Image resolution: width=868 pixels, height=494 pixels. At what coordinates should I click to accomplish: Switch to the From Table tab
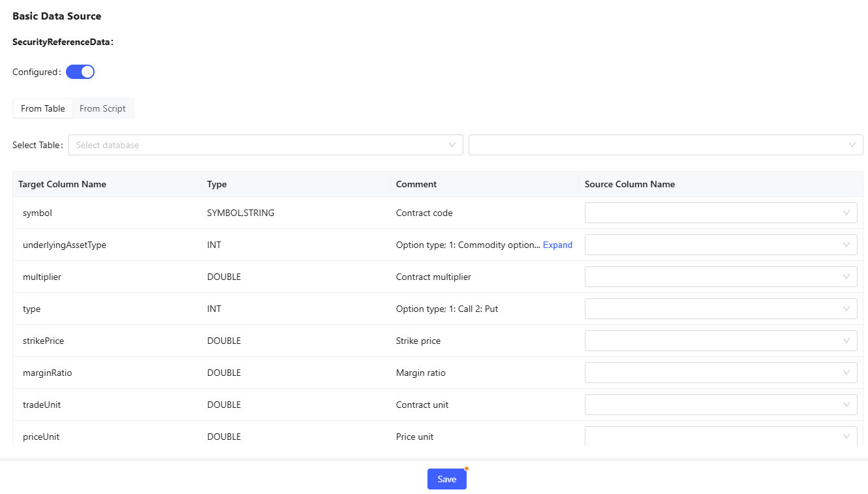43,108
